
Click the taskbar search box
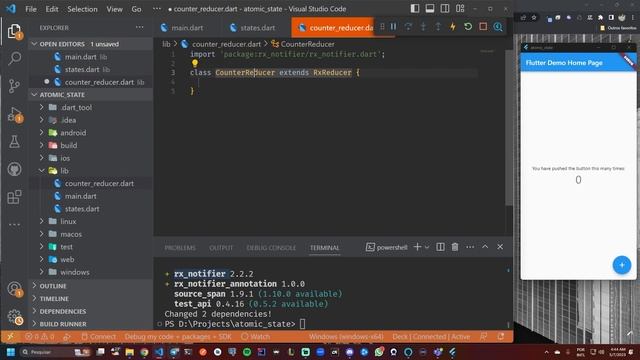[55, 352]
